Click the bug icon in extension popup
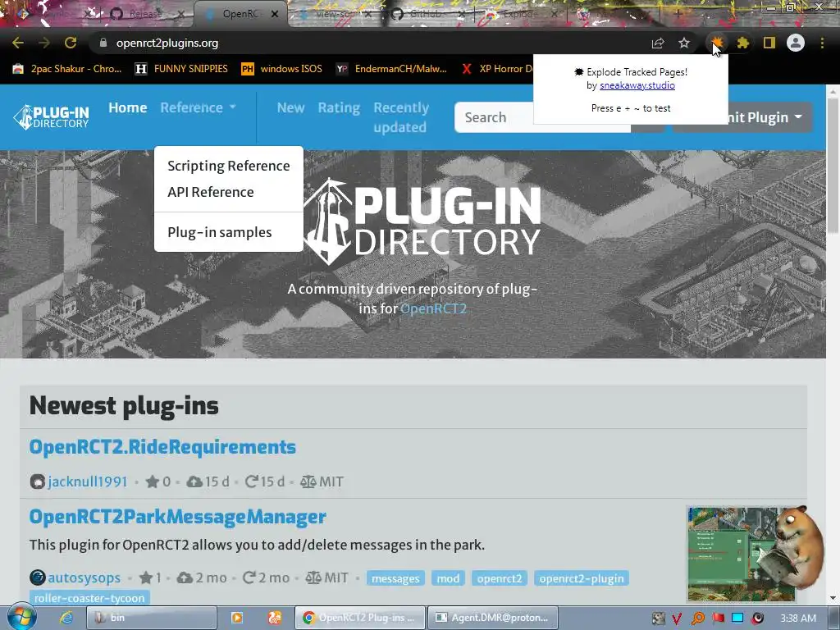This screenshot has height=630, width=840. coord(579,72)
